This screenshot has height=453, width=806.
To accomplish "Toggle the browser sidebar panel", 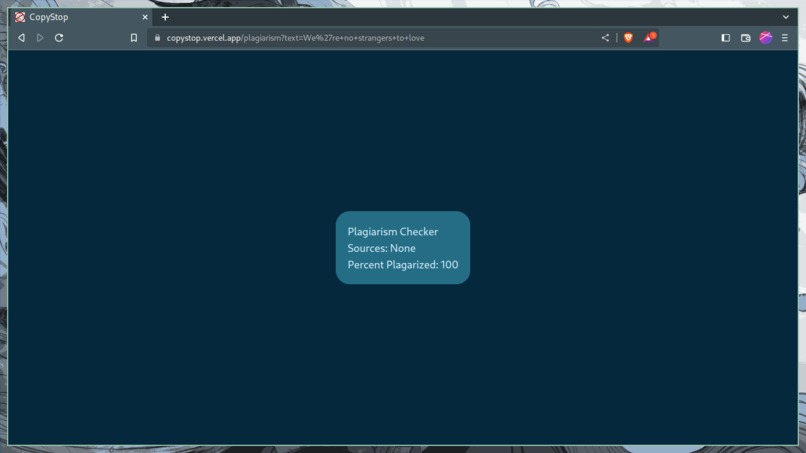I will pyautogui.click(x=725, y=38).
